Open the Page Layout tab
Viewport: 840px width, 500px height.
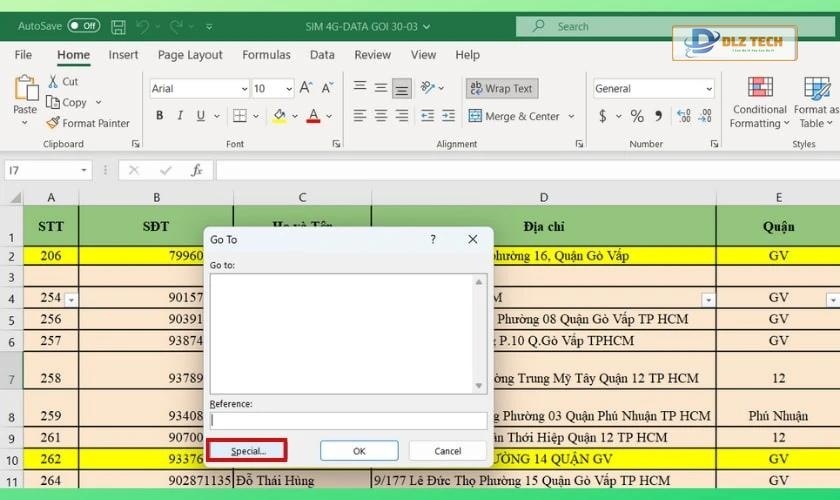(x=190, y=55)
